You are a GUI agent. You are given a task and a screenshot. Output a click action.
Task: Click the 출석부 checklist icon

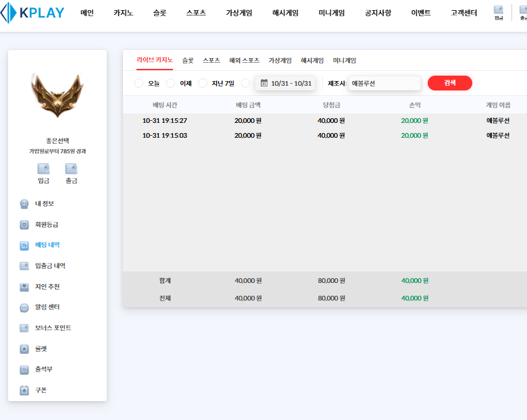[x=24, y=369]
